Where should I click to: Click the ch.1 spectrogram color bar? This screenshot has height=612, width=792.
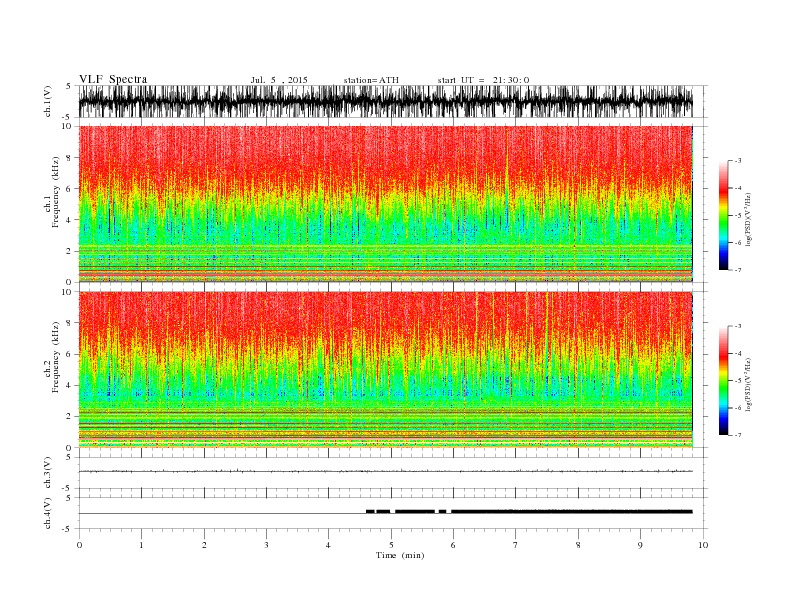click(x=723, y=215)
